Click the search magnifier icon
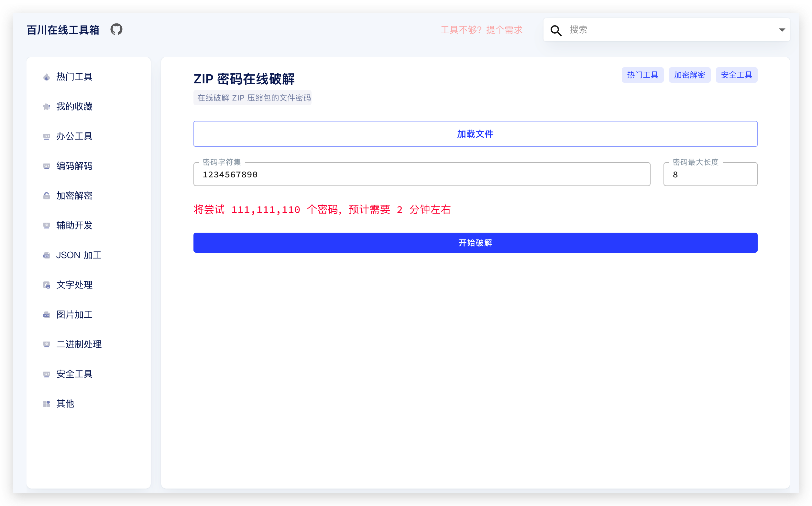The height and width of the screenshot is (506, 812). click(x=556, y=30)
